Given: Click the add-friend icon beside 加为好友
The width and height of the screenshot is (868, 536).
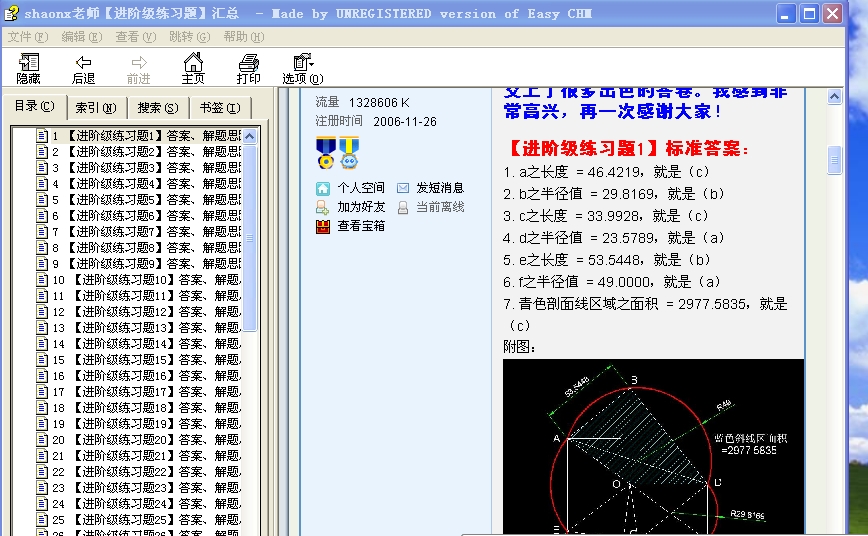Looking at the screenshot, I should pyautogui.click(x=322, y=208).
